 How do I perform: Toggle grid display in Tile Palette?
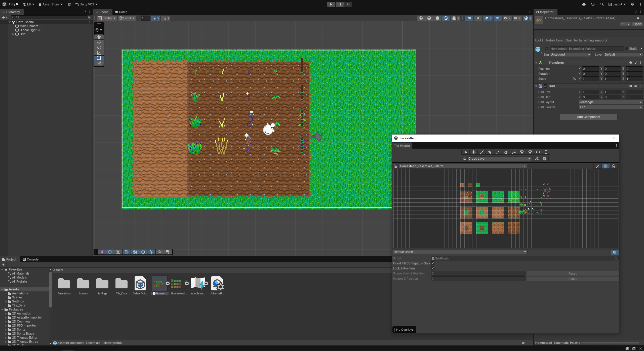[606, 166]
